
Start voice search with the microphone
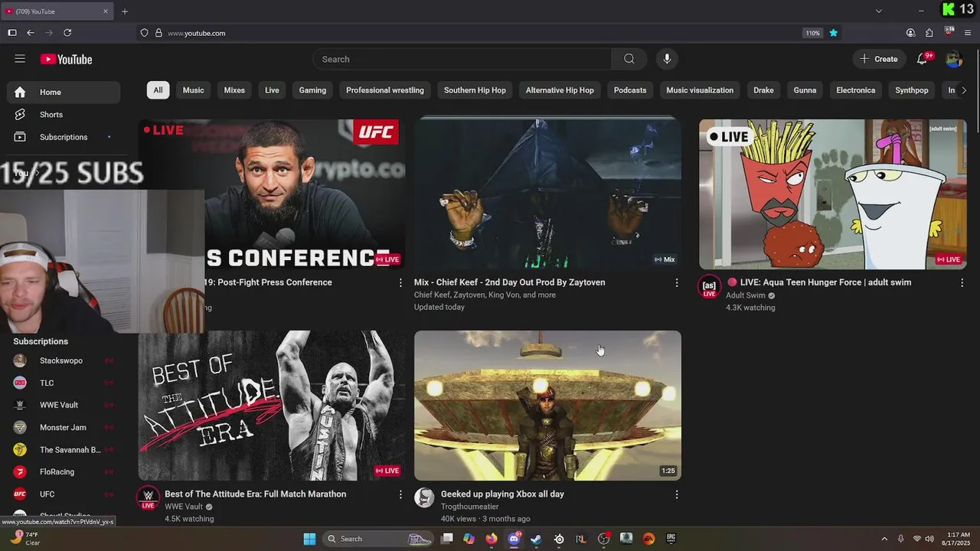tap(667, 59)
